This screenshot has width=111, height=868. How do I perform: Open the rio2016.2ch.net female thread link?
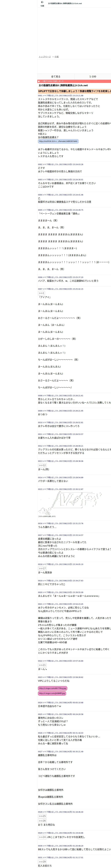click(x=58, y=141)
